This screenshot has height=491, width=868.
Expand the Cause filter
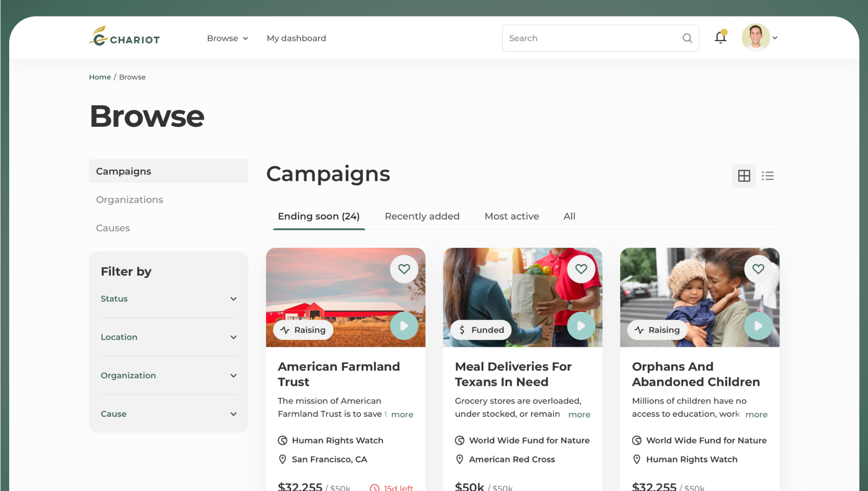point(168,414)
